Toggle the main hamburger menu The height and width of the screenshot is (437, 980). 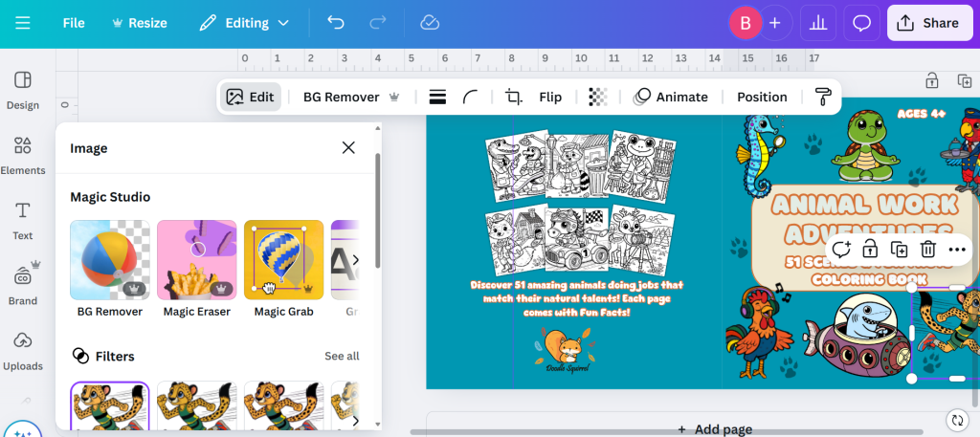(22, 23)
